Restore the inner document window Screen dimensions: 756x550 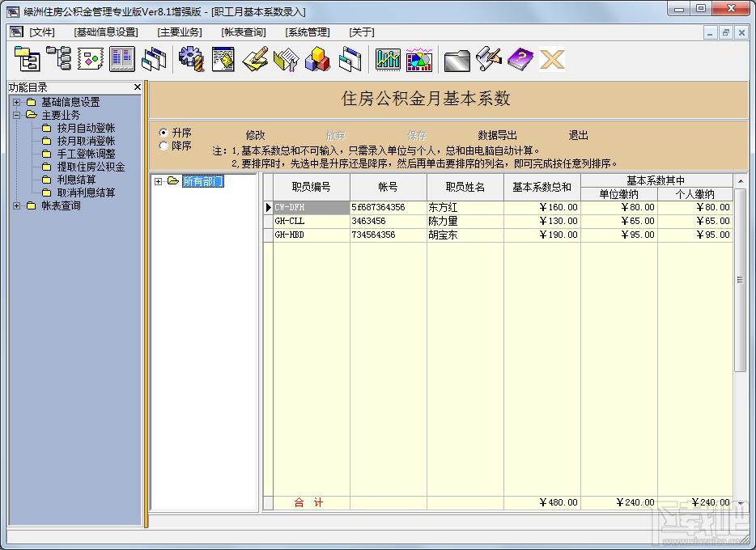point(725,32)
